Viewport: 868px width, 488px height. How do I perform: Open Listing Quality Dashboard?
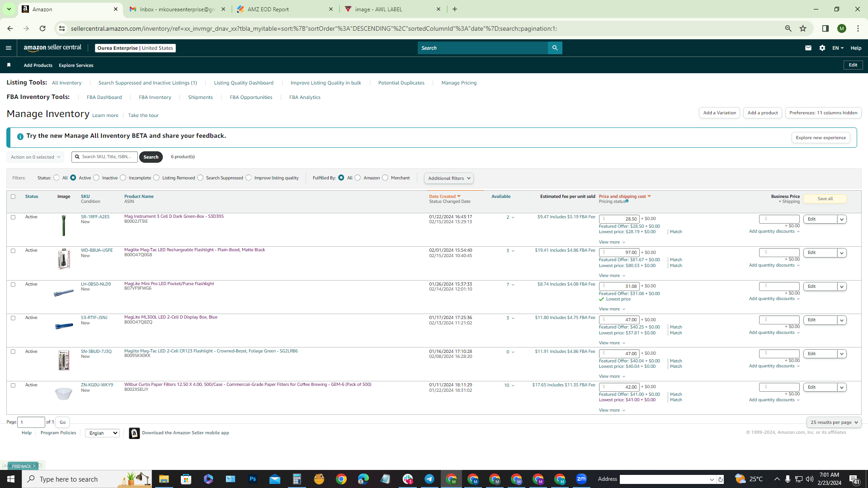(x=244, y=83)
